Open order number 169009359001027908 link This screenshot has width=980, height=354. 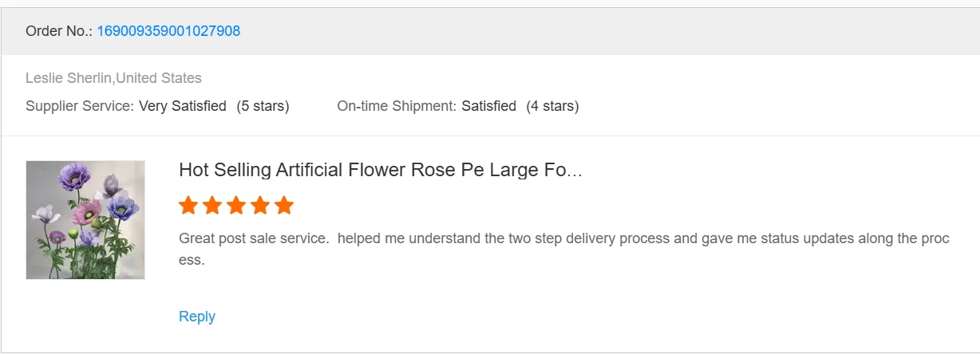168,31
